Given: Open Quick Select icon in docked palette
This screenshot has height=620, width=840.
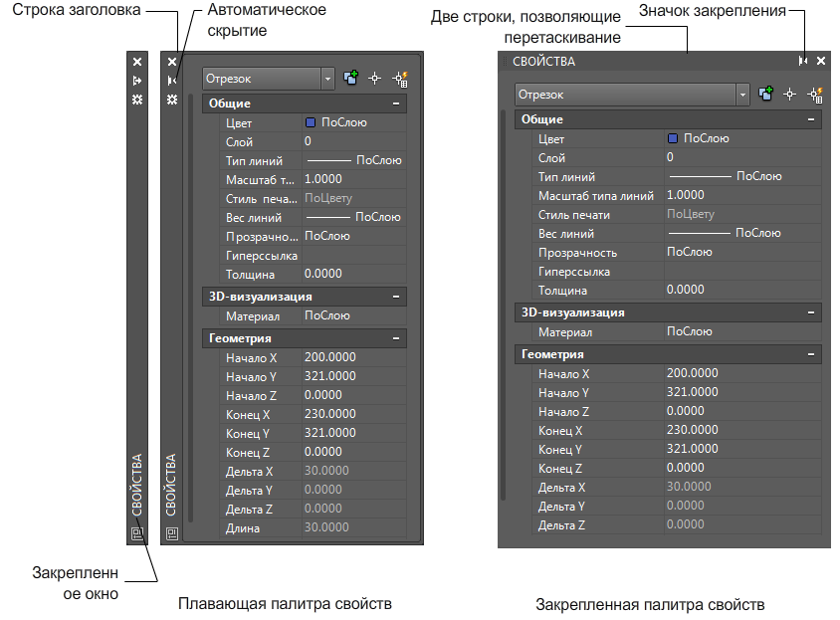Looking at the screenshot, I should pyautogui.click(x=815, y=95).
